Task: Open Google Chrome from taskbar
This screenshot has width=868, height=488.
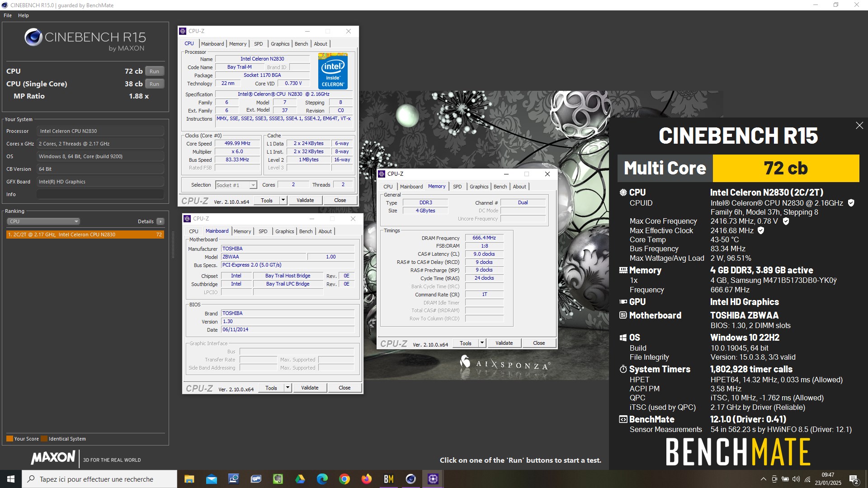Action: tap(344, 479)
